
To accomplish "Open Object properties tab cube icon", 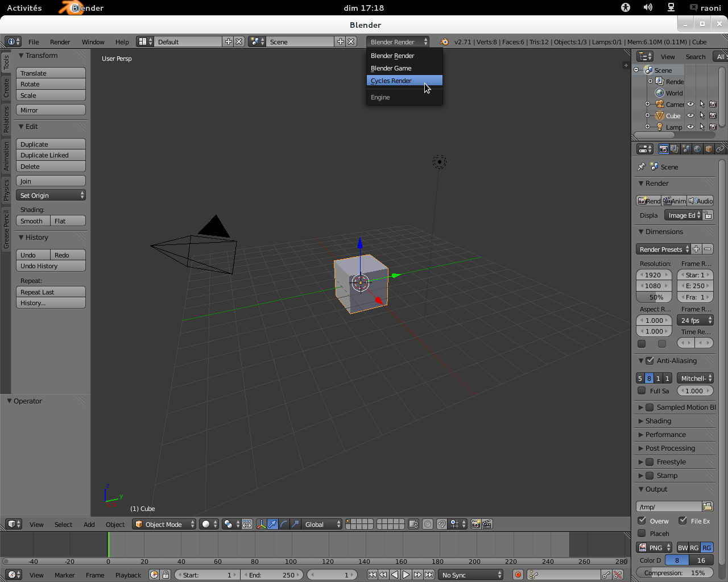I will coord(709,149).
